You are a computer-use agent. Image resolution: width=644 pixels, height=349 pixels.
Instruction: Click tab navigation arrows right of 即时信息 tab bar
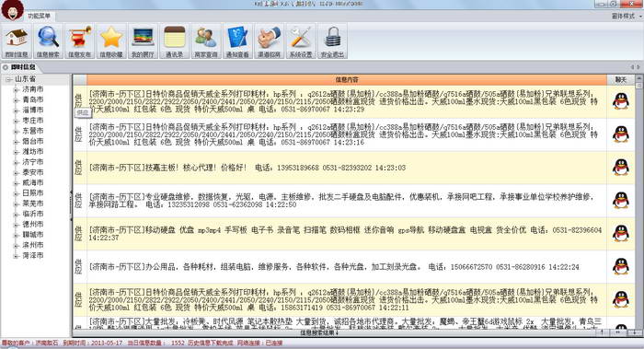(636, 67)
